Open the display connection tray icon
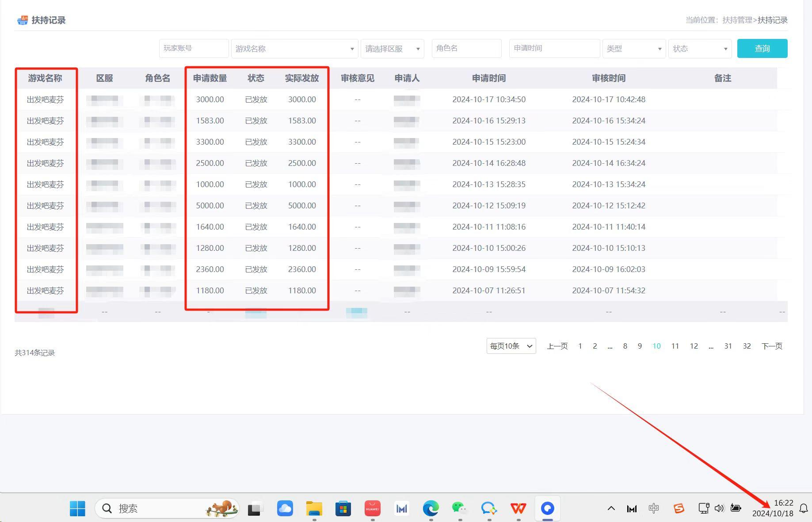Image resolution: width=812 pixels, height=522 pixels. (704, 508)
